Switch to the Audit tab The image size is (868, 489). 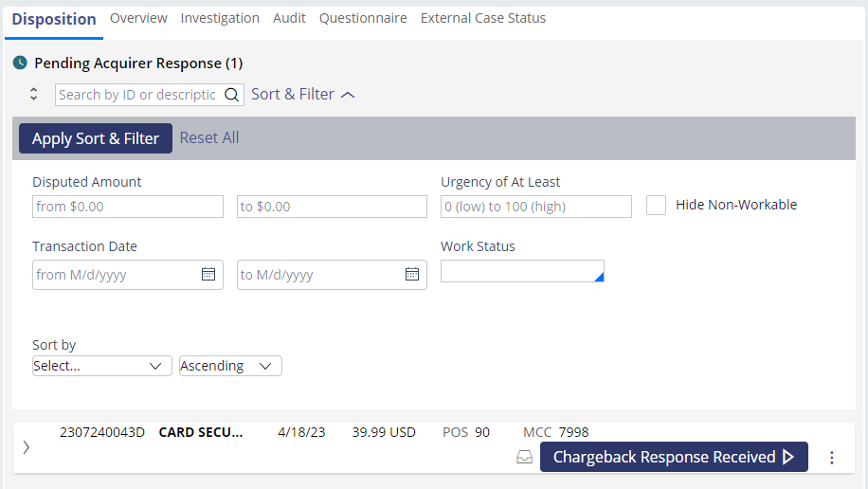click(x=289, y=18)
